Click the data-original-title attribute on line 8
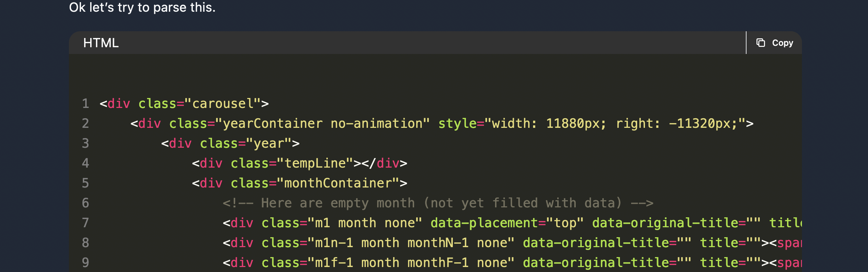Viewport: 868px width, 272px height. pos(607,243)
